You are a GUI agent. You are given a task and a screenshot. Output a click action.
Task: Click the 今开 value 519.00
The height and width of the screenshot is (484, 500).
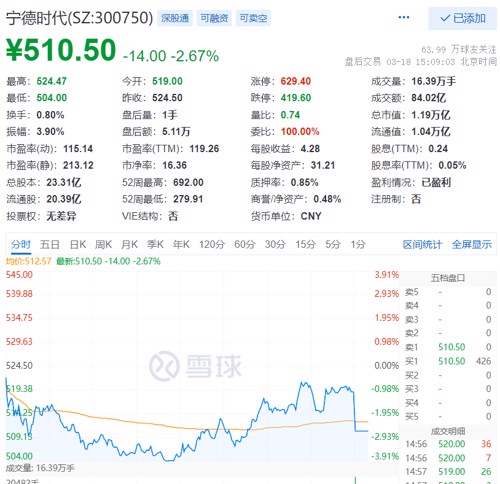click(x=167, y=81)
